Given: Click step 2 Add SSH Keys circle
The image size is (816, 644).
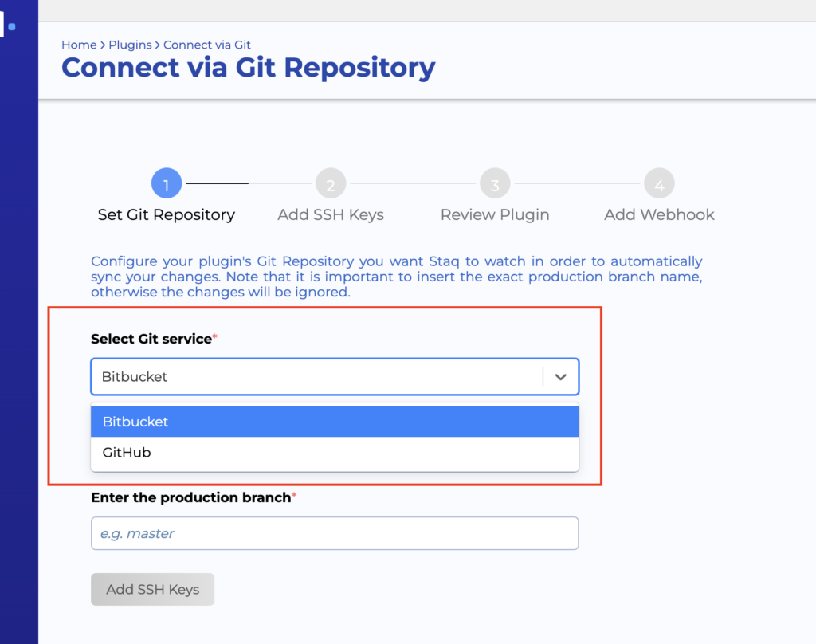Looking at the screenshot, I should point(331,183).
